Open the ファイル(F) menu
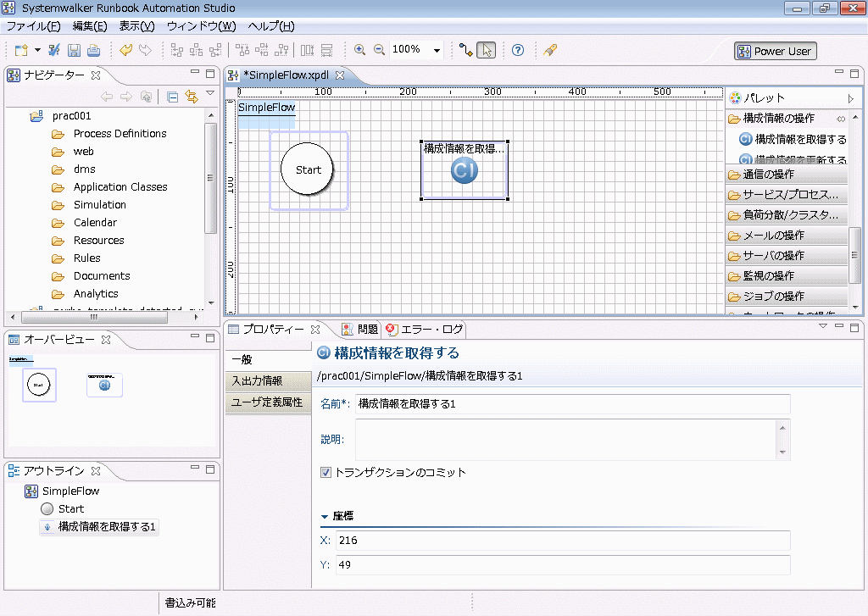Screen dimensions: 868x616 click(x=33, y=26)
